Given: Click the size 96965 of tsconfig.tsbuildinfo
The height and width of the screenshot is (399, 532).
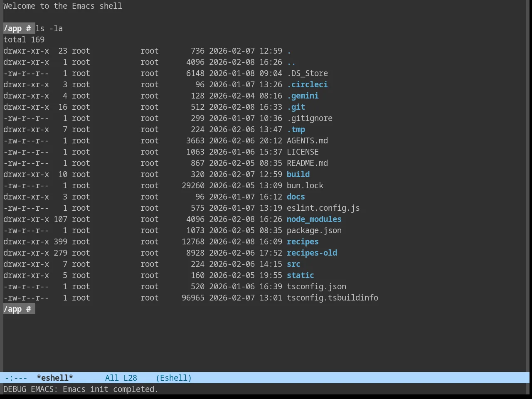Looking at the screenshot, I should [193, 298].
